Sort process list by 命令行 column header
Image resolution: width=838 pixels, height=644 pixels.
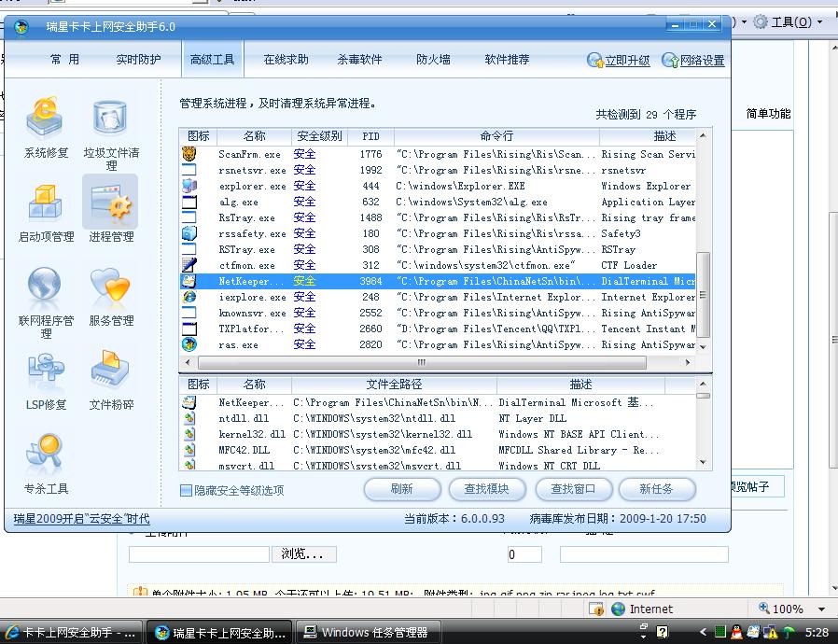click(496, 136)
